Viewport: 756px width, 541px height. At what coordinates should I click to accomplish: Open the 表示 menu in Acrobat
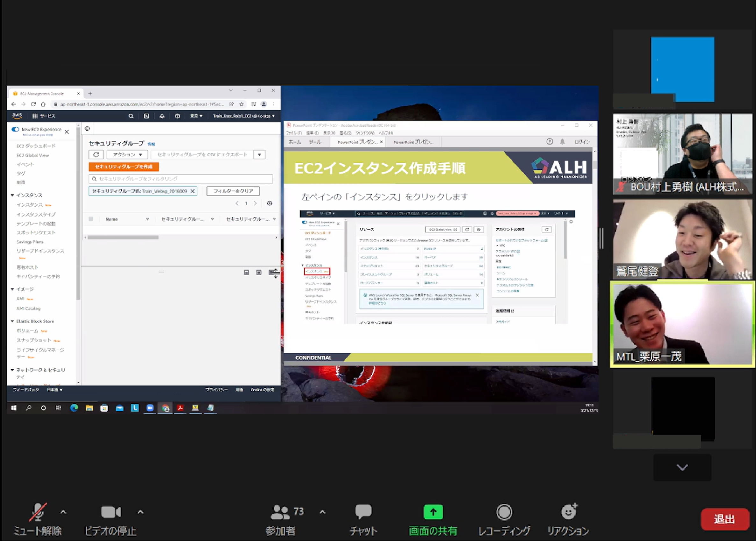(329, 133)
